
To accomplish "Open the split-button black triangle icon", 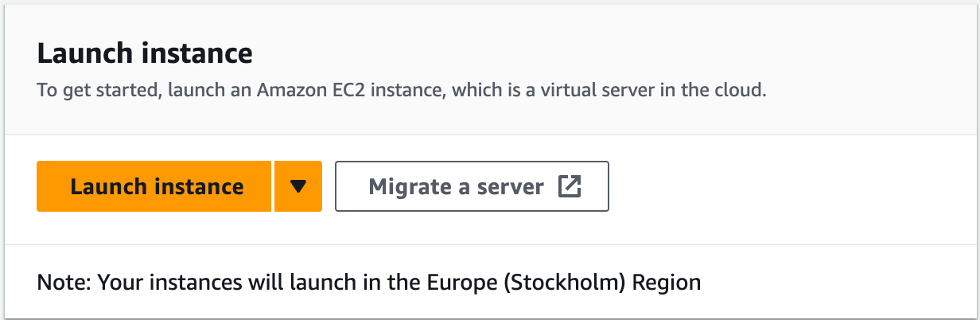I will tap(297, 186).
